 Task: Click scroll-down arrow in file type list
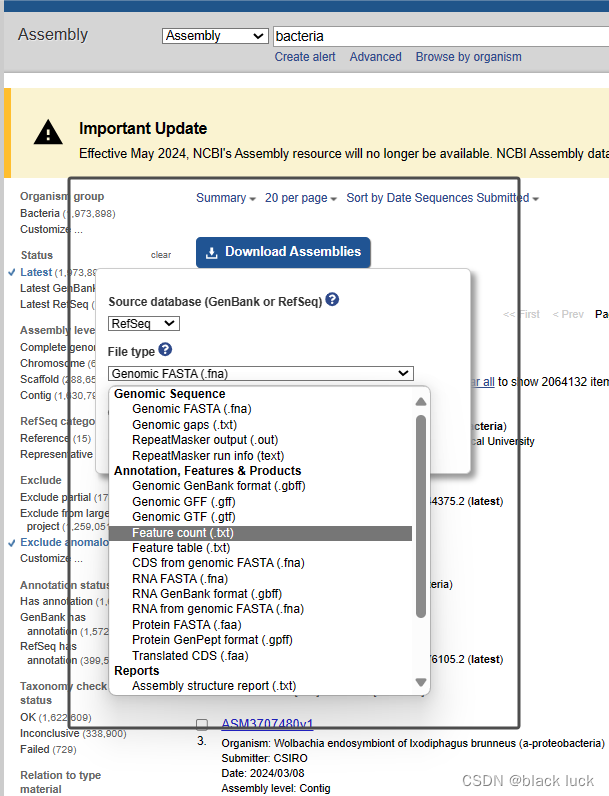click(x=420, y=682)
